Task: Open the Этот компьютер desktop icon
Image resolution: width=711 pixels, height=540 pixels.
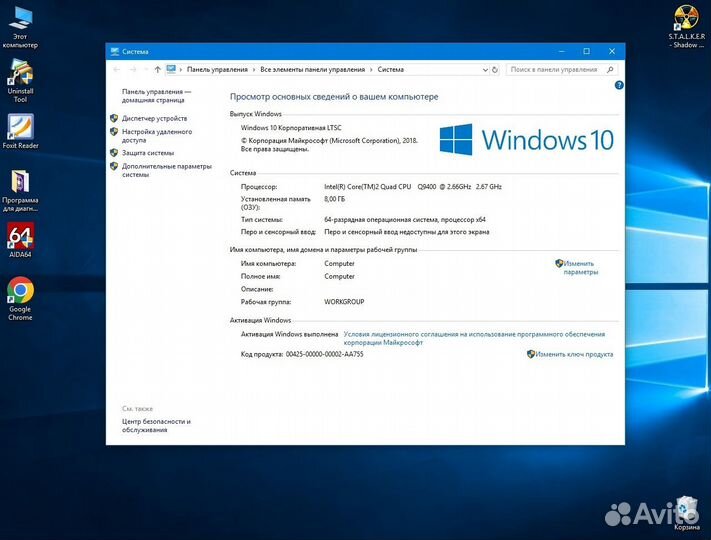Action: point(20,27)
